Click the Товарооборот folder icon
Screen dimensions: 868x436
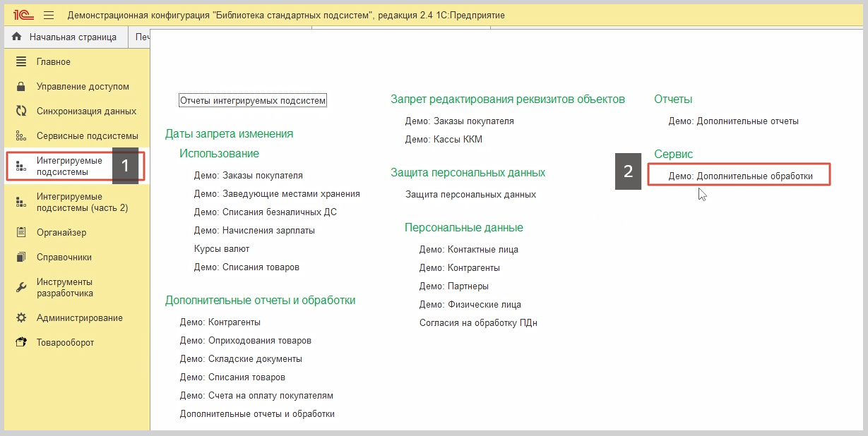21,343
